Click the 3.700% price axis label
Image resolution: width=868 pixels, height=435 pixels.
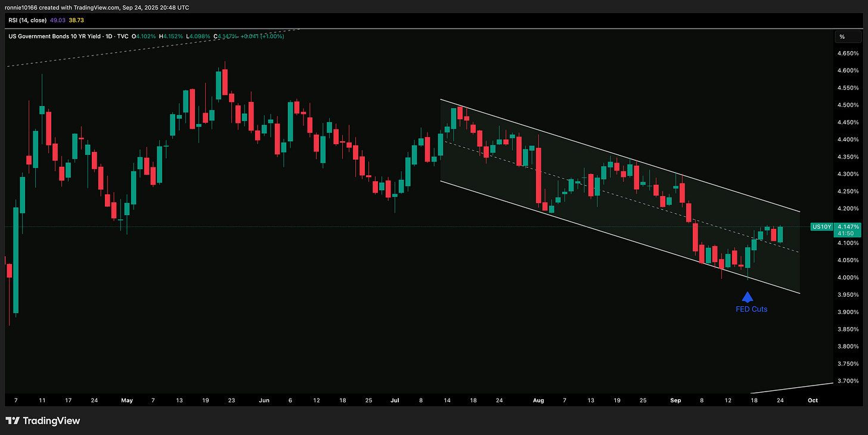click(x=848, y=381)
